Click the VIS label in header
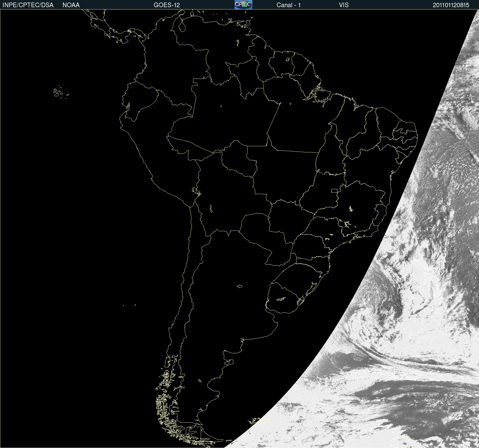 tap(344, 5)
